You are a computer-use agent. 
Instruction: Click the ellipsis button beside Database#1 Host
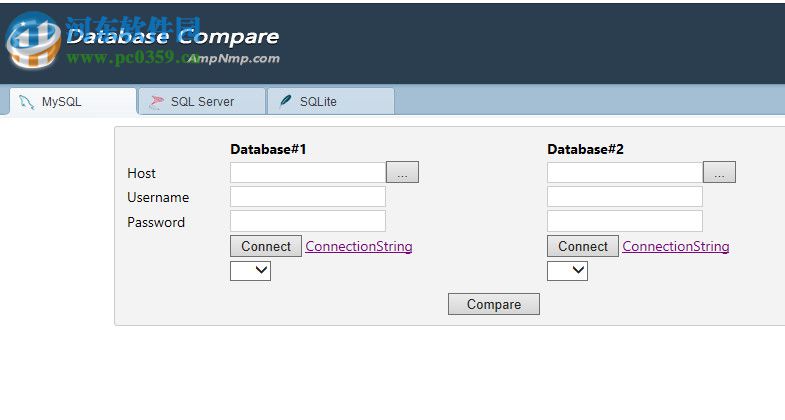click(x=403, y=172)
